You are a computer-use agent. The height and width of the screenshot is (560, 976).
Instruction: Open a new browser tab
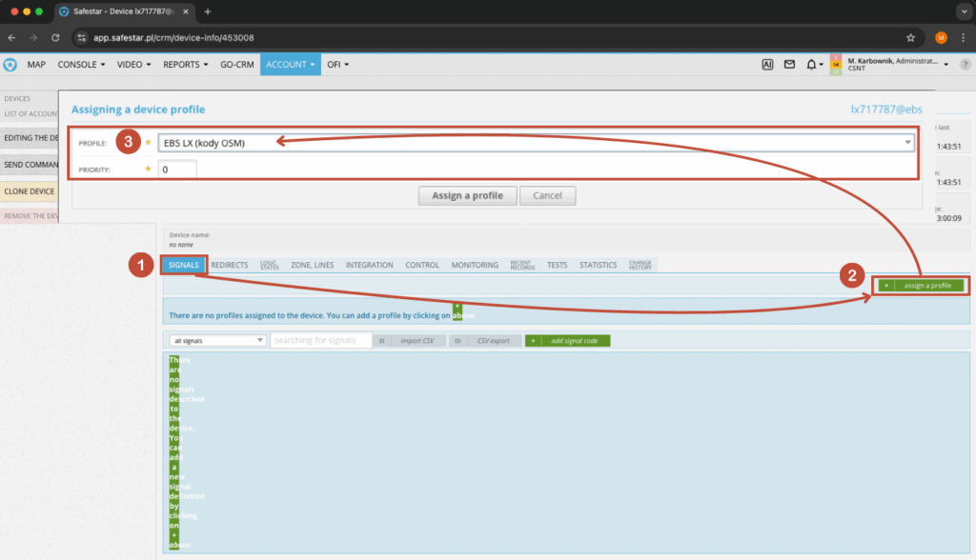tap(208, 11)
